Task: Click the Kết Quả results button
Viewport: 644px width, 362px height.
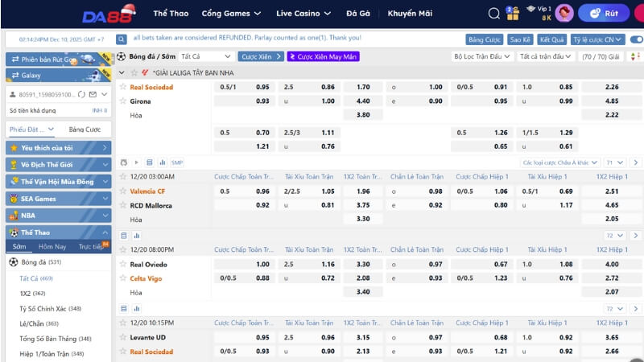Action: point(551,39)
